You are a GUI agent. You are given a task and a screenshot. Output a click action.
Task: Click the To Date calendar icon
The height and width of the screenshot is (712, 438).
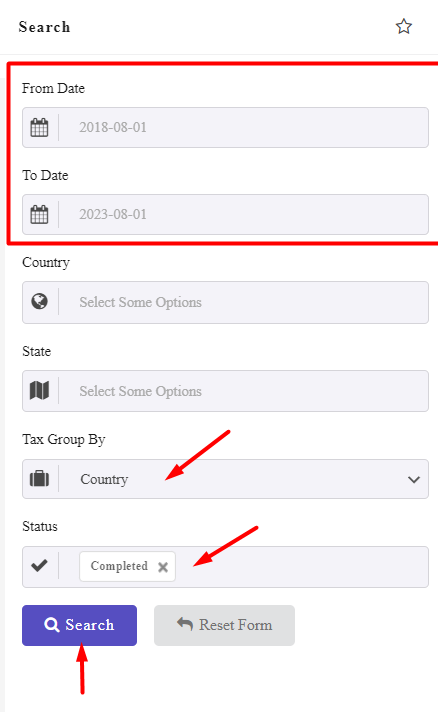click(39, 214)
